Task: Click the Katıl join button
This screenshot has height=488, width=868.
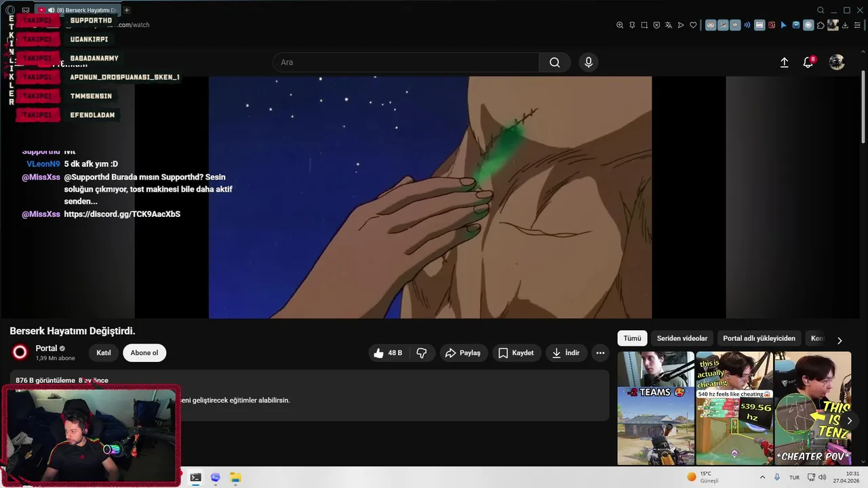Action: click(x=104, y=353)
